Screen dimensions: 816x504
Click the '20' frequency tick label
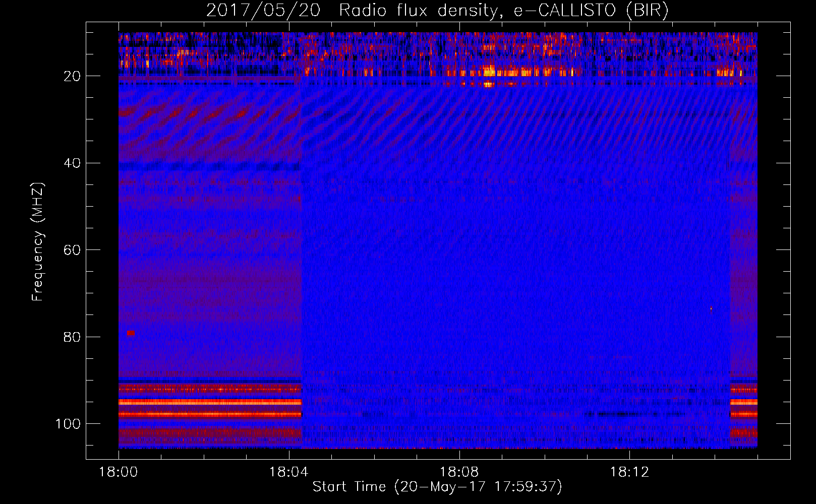[x=72, y=76]
